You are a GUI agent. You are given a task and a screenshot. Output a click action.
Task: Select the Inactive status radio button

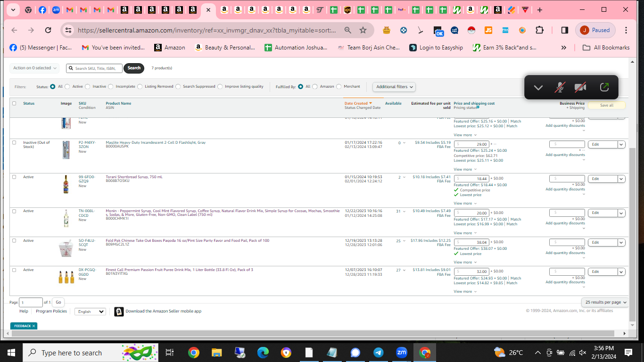coord(88,87)
